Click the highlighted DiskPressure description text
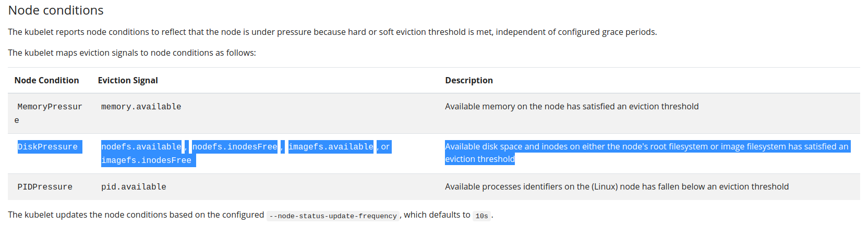Screen dimensions: 868x226 647,153
